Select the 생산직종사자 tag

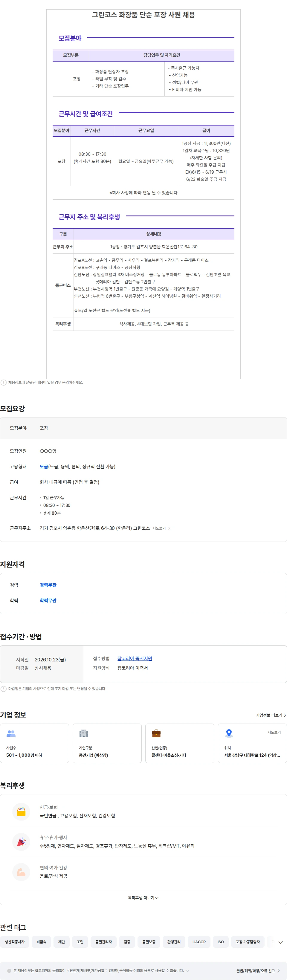pos(15,941)
